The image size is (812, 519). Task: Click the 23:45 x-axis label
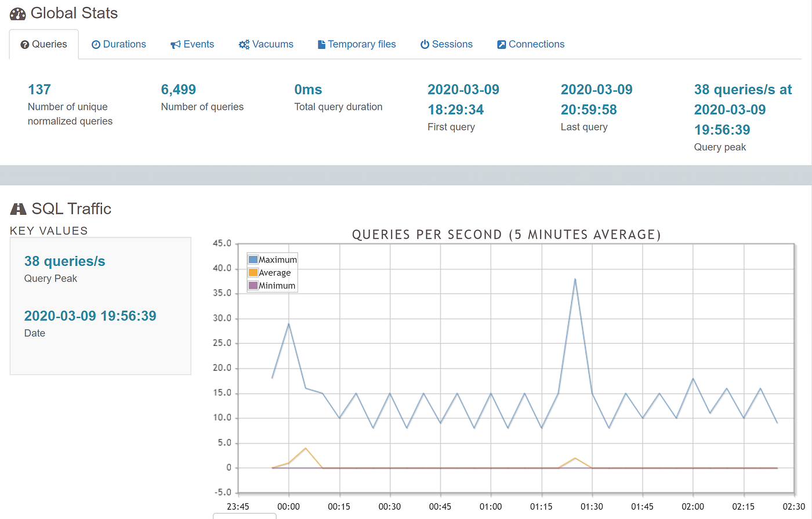pyautogui.click(x=238, y=507)
